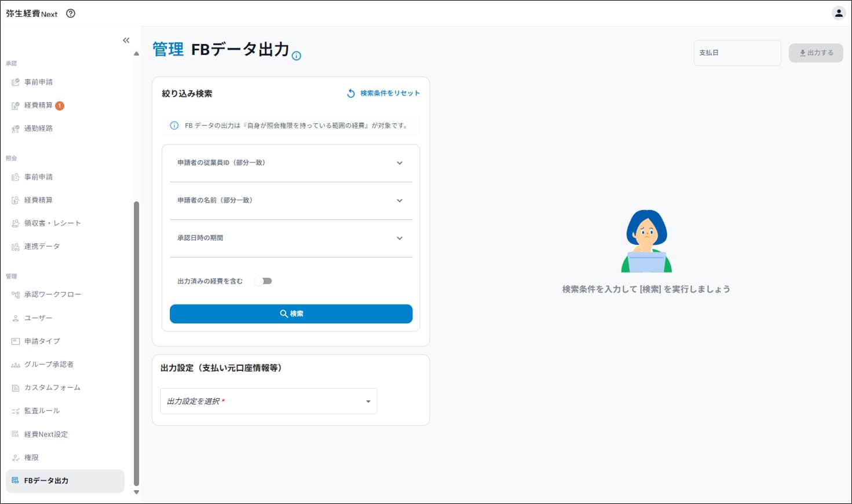Click the blue 検索 button
The width and height of the screenshot is (852, 504).
(291, 314)
